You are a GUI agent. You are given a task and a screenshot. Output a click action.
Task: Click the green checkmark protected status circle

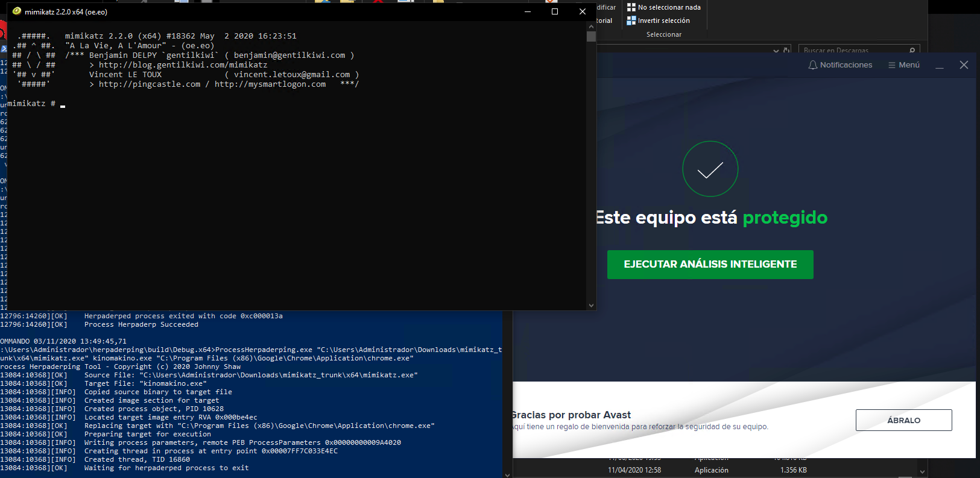coord(710,169)
